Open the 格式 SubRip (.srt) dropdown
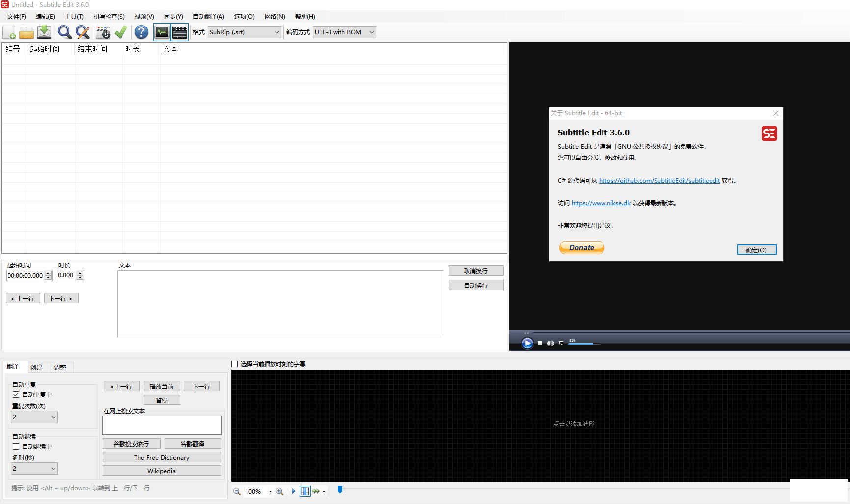Viewport: 850px width, 504px height. (x=244, y=32)
